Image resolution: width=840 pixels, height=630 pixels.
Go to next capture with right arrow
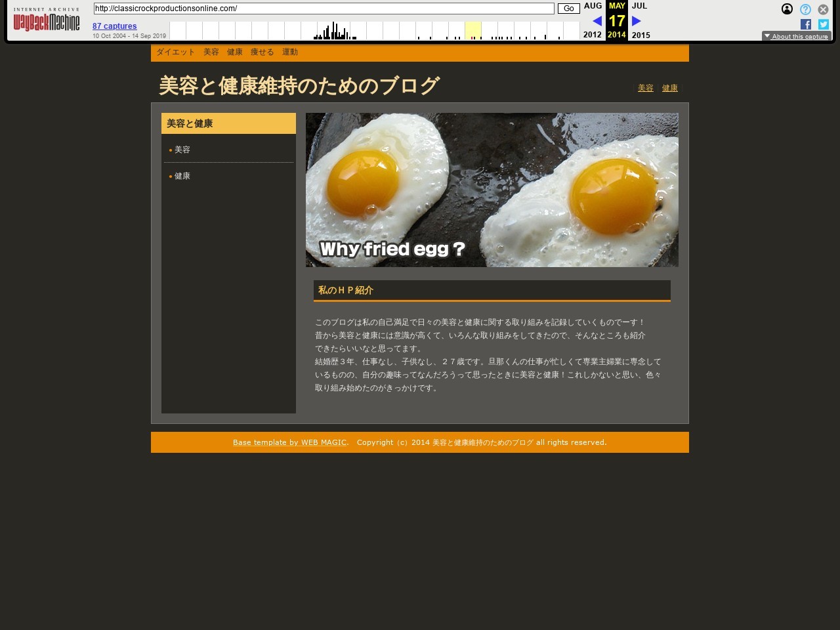tap(636, 21)
